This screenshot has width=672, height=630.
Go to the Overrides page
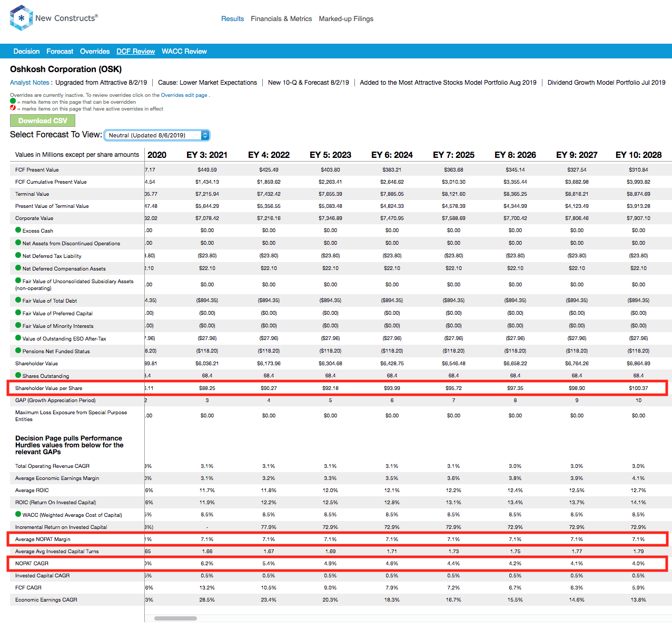point(95,51)
